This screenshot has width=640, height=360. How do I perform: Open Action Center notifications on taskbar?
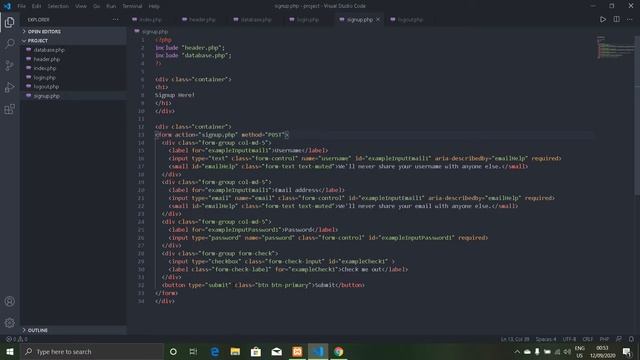pyautogui.click(x=627, y=351)
